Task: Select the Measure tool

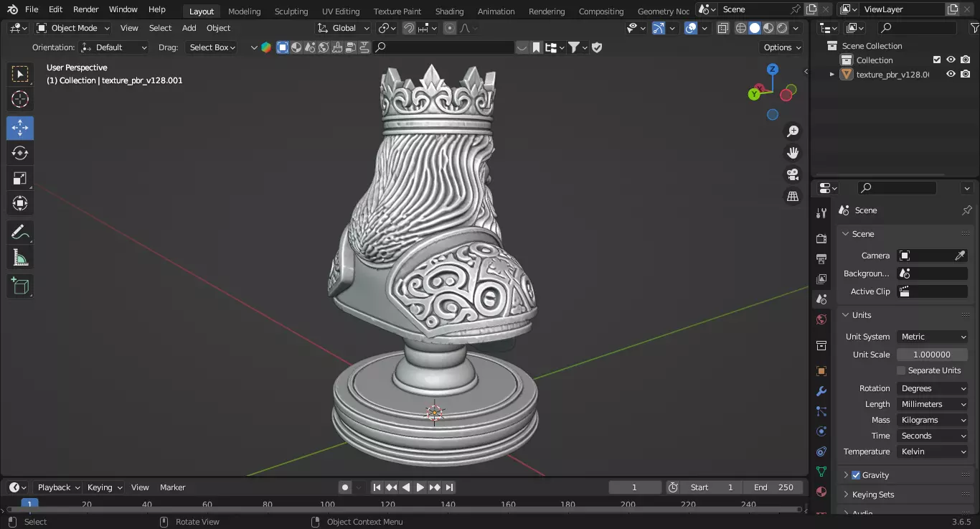Action: [x=20, y=258]
